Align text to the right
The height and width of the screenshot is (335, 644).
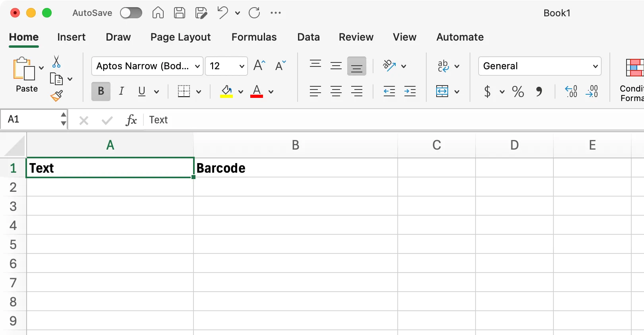click(x=357, y=92)
